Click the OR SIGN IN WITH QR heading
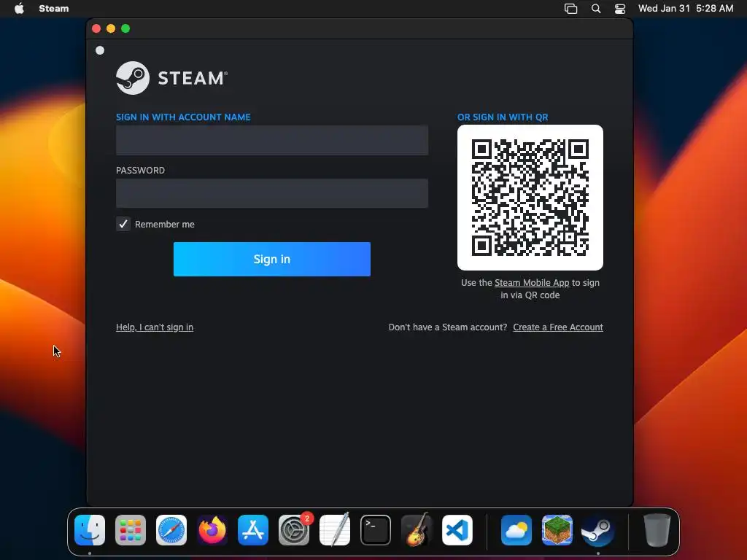This screenshot has width=747, height=560. [x=503, y=117]
